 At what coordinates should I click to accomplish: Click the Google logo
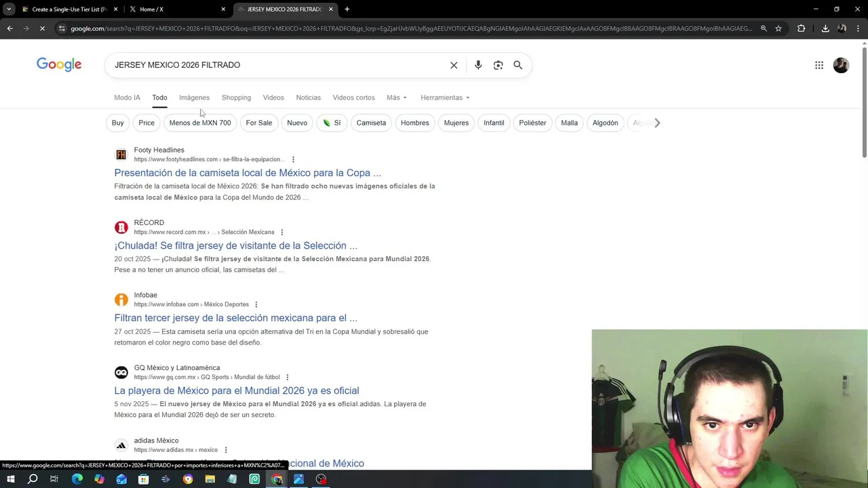pos(59,64)
